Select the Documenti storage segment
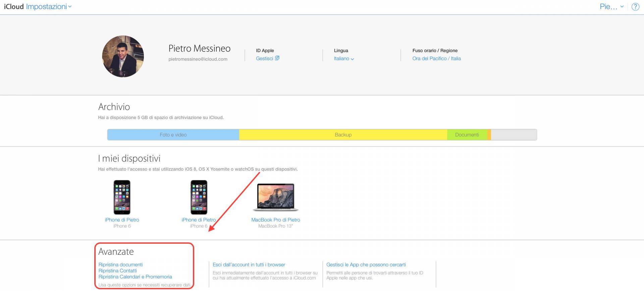The height and width of the screenshot is (291, 644). (467, 135)
